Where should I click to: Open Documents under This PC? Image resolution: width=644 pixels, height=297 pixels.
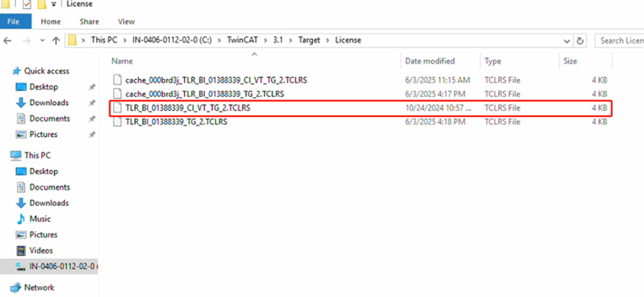click(50, 187)
